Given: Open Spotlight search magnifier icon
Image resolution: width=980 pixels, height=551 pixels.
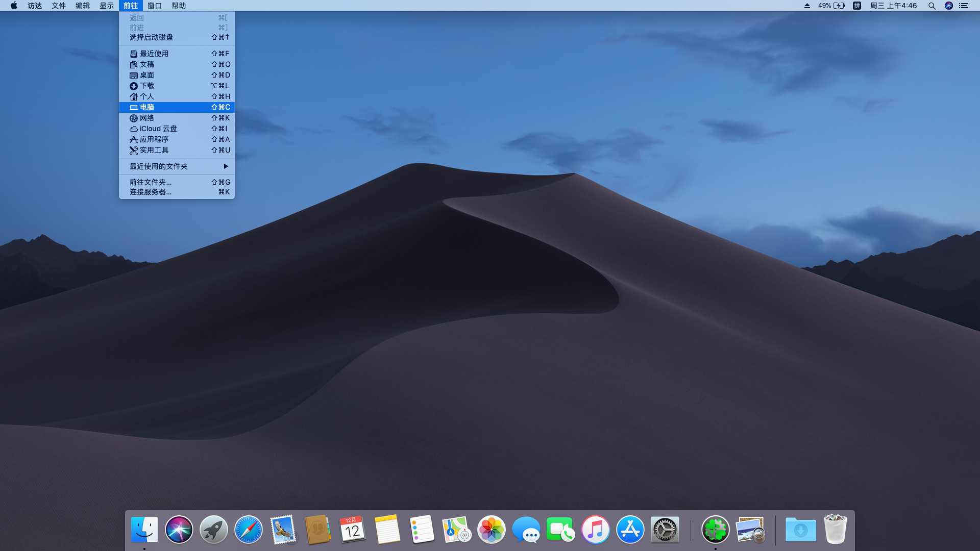Looking at the screenshot, I should [x=932, y=6].
